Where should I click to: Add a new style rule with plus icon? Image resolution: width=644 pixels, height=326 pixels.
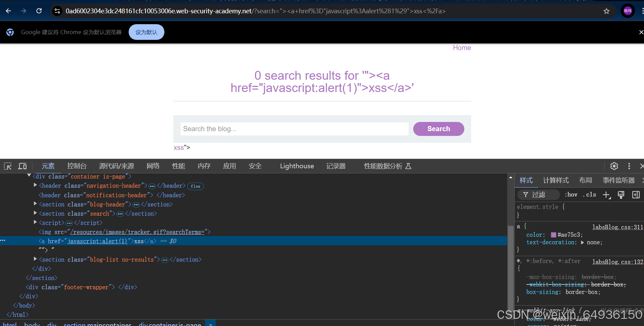(x=607, y=195)
